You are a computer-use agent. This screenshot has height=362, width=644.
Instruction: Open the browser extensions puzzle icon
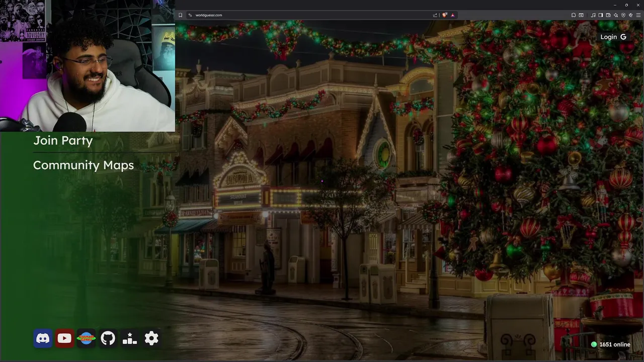pos(574,15)
